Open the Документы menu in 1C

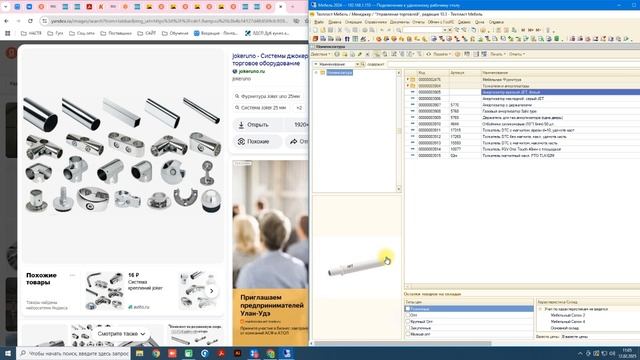pos(399,22)
